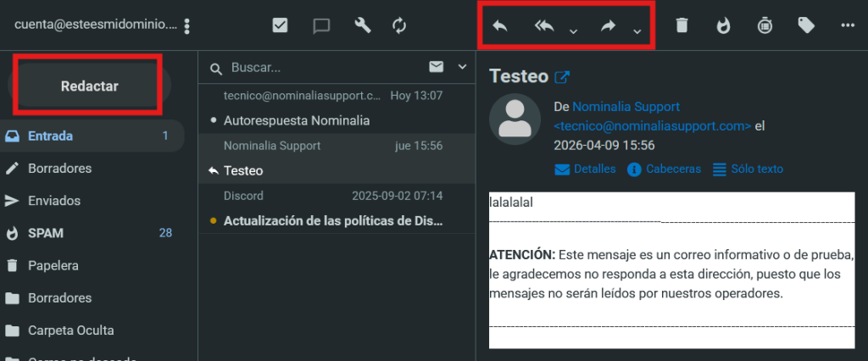Delete message with trash icon
The width and height of the screenshot is (868, 361).
tap(682, 25)
